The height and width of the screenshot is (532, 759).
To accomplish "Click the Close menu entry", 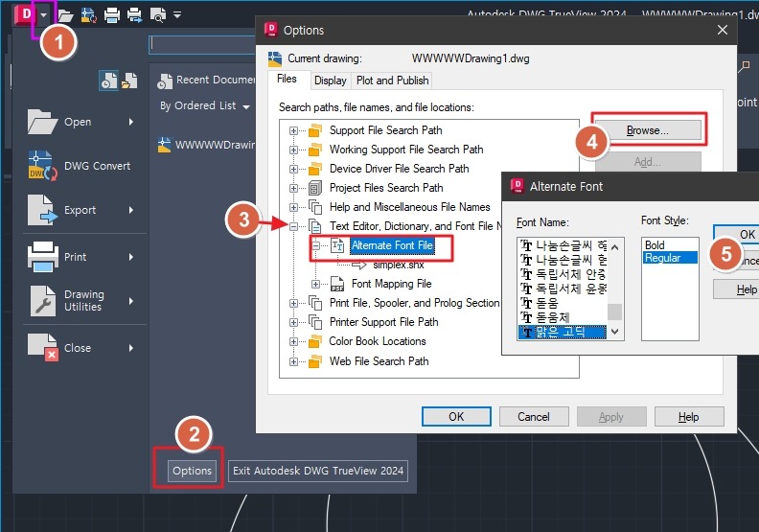I will tap(78, 348).
